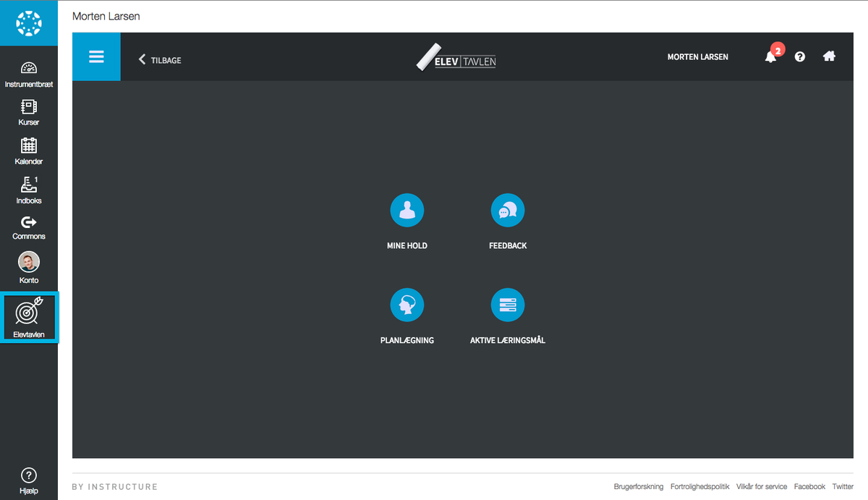
Task: Click the PLANLÆGNING label
Action: 407,340
